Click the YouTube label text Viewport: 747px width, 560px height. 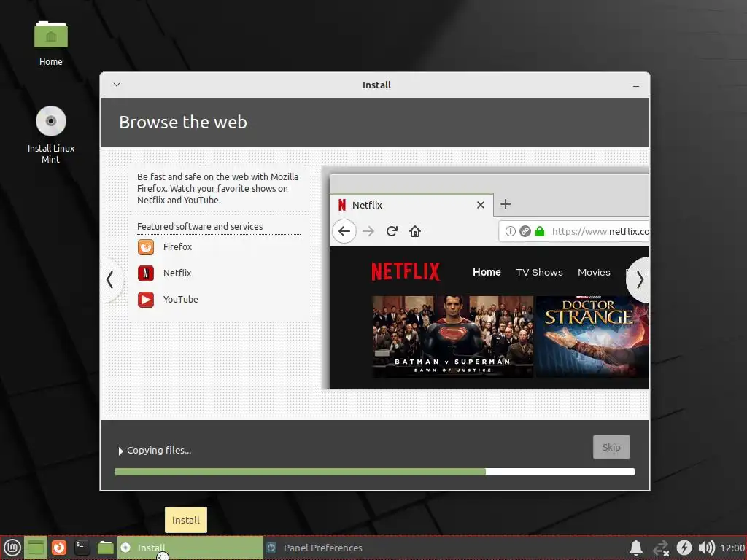pyautogui.click(x=181, y=299)
